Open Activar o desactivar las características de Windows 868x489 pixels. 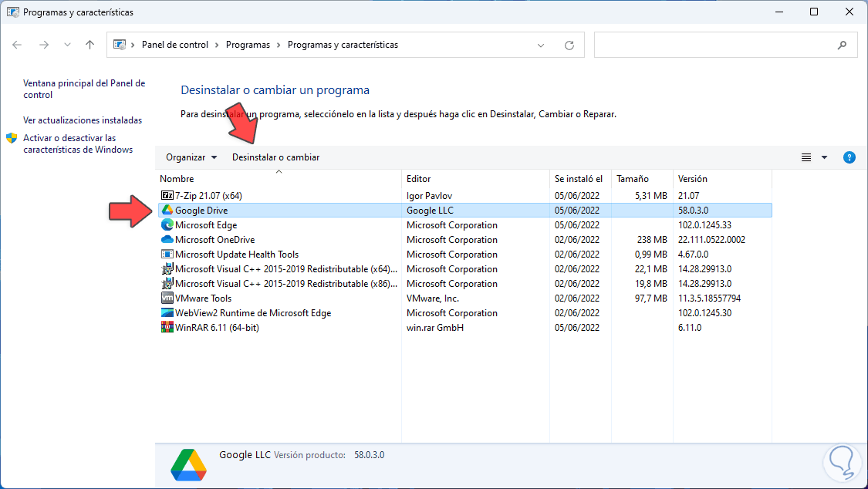pyautogui.click(x=78, y=143)
